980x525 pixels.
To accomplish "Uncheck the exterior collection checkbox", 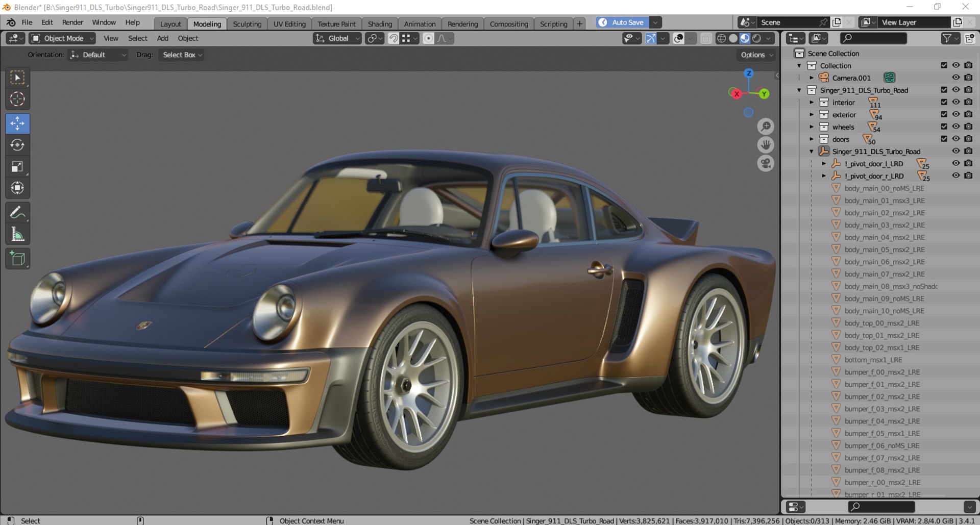I will [944, 114].
